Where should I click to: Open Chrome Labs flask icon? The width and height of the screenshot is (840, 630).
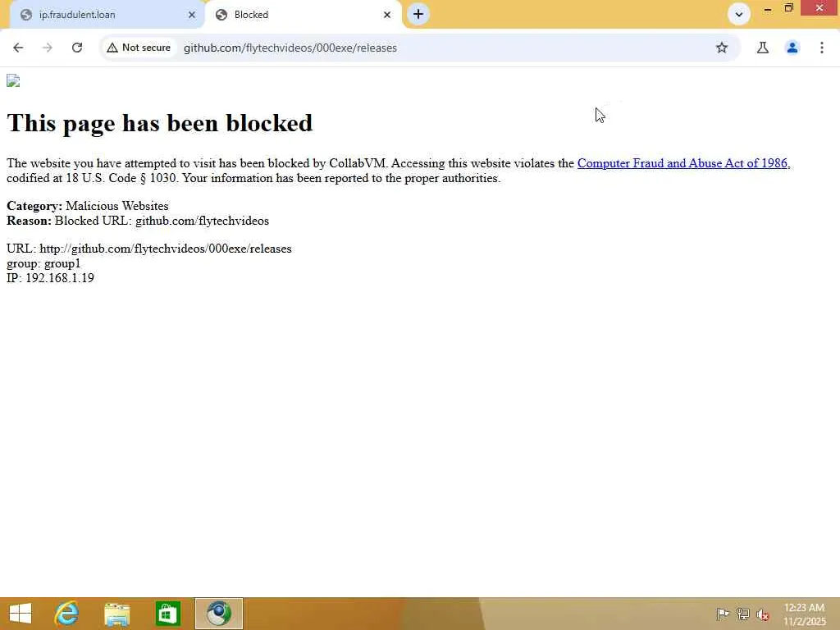[x=762, y=48]
